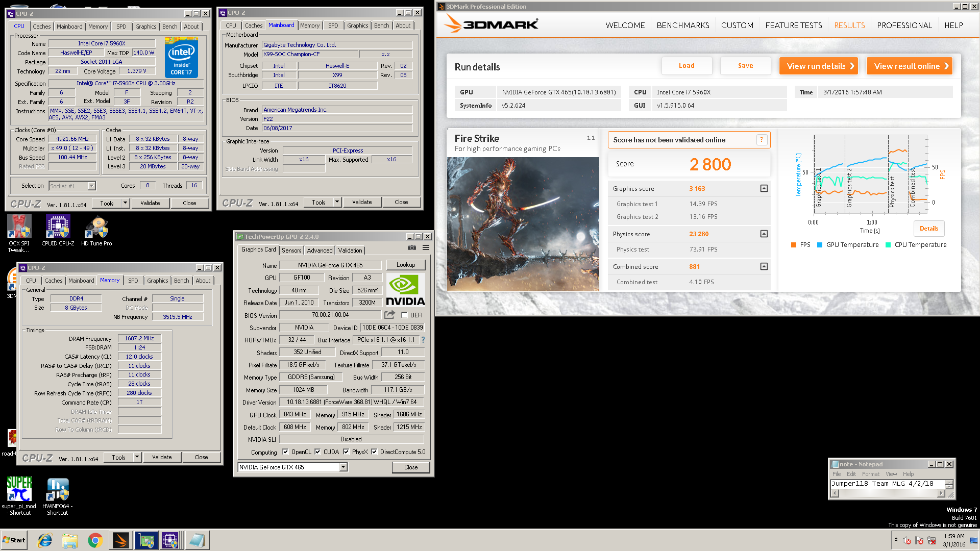Click the validation help question mark in 3DMark

coord(762,140)
